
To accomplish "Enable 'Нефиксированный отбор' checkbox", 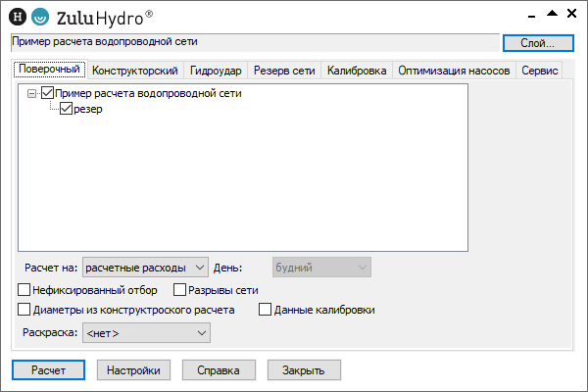I will tap(24, 290).
